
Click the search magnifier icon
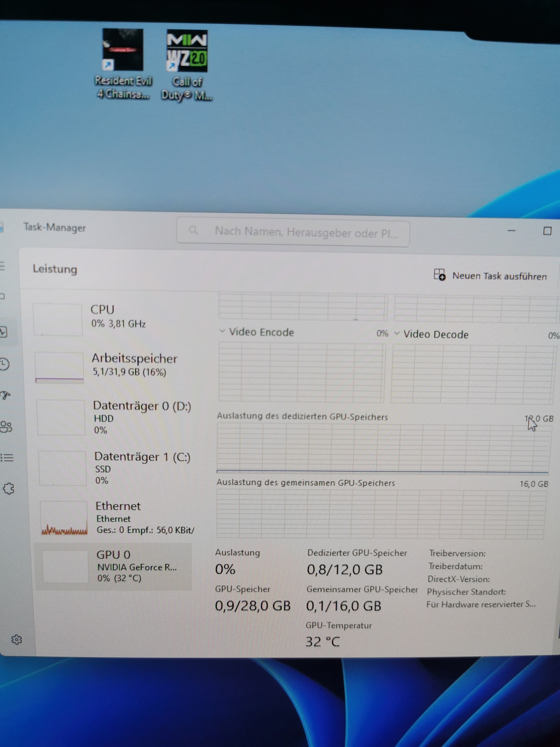click(193, 230)
